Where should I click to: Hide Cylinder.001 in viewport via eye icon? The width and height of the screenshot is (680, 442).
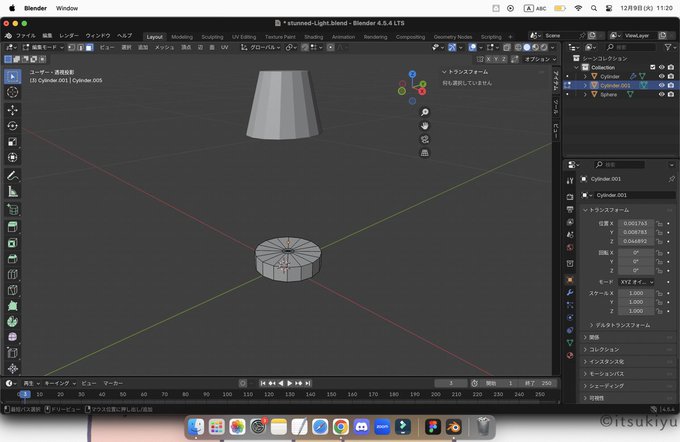(661, 85)
